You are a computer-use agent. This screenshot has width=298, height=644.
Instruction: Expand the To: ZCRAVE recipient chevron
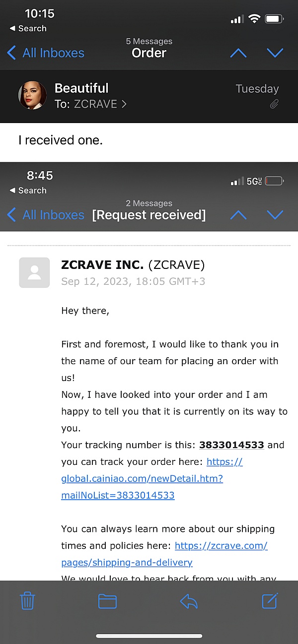[124, 104]
